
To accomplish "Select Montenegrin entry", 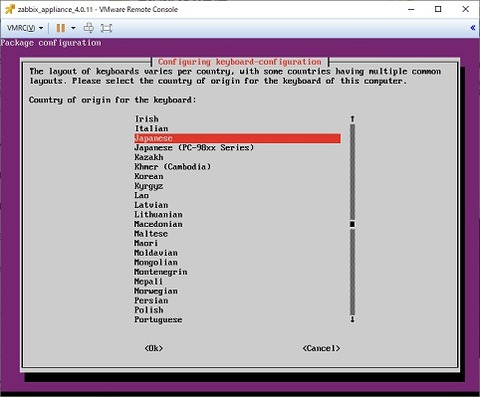I will tap(161, 272).
